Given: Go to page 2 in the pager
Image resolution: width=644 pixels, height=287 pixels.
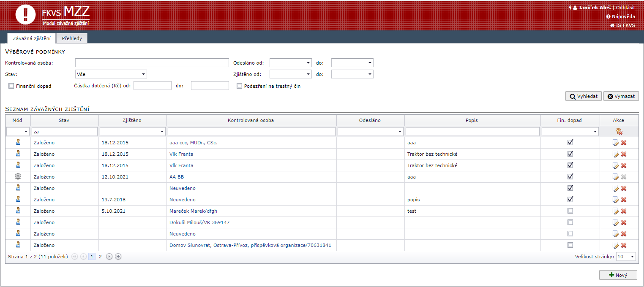Looking at the screenshot, I should pyautogui.click(x=100, y=257).
